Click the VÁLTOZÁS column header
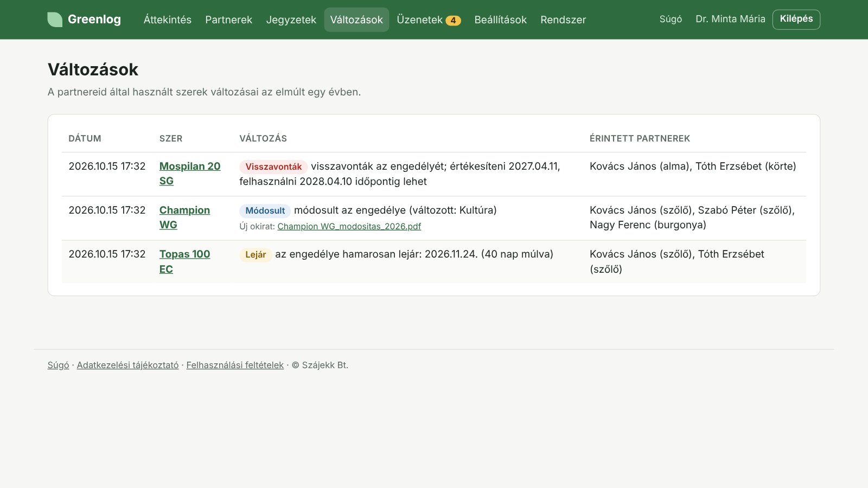This screenshot has height=488, width=868. [x=263, y=138]
